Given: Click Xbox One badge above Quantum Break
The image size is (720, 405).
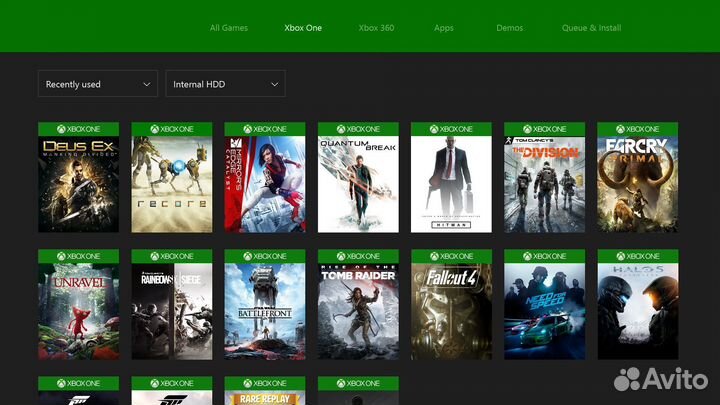Looking at the screenshot, I should pyautogui.click(x=358, y=129).
